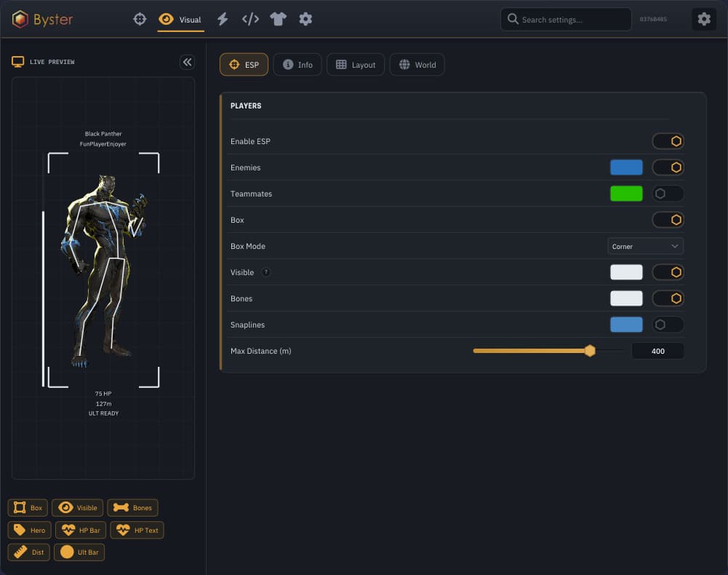Open the Teammates green color swatch
The width and height of the screenshot is (728, 575).
(626, 194)
